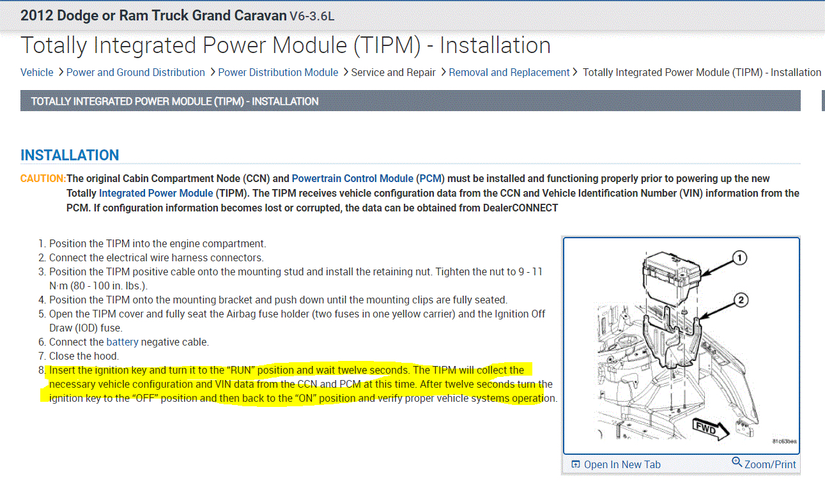Open the Integrated Power Module link
Viewport: 825px width, 504px height.
156,192
